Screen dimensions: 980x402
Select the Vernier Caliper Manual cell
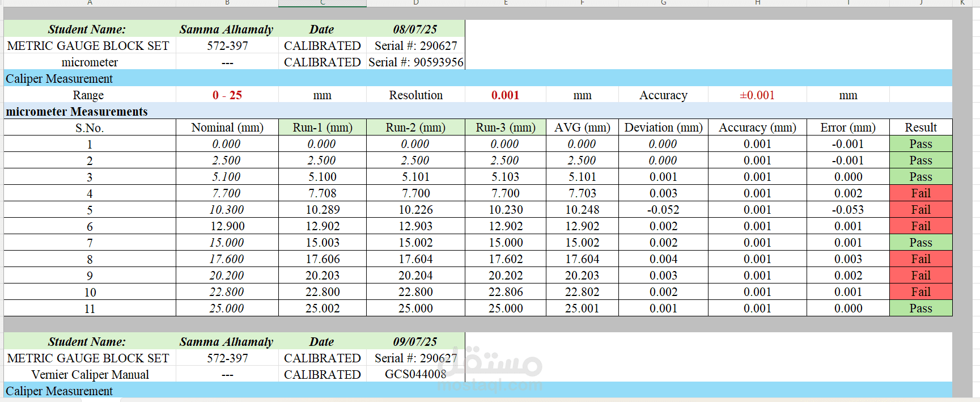click(90, 374)
